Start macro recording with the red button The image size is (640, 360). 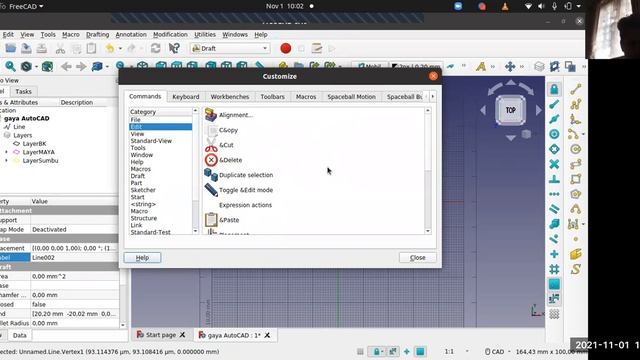coord(286,49)
